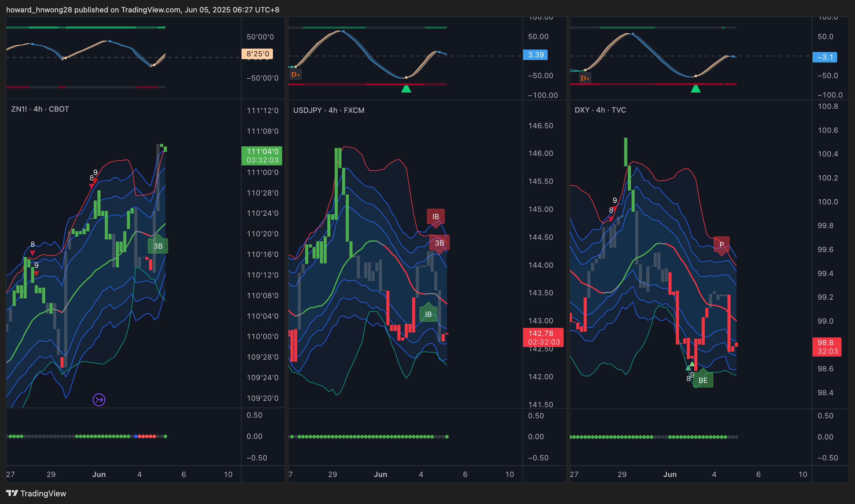Click the -100.00 label on USDJPY oscillator axis
The width and height of the screenshot is (855, 504).
pyautogui.click(x=543, y=95)
